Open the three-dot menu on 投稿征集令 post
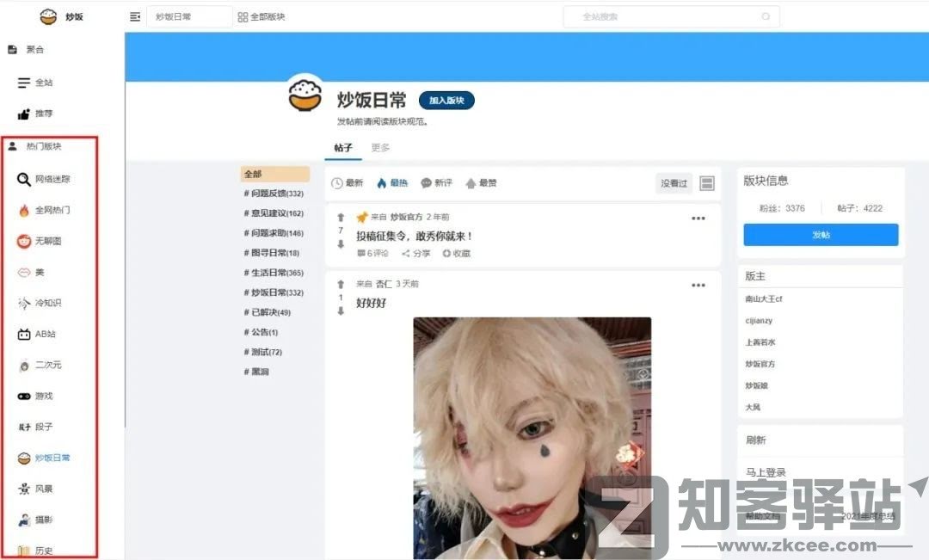The image size is (929, 560). 698,218
